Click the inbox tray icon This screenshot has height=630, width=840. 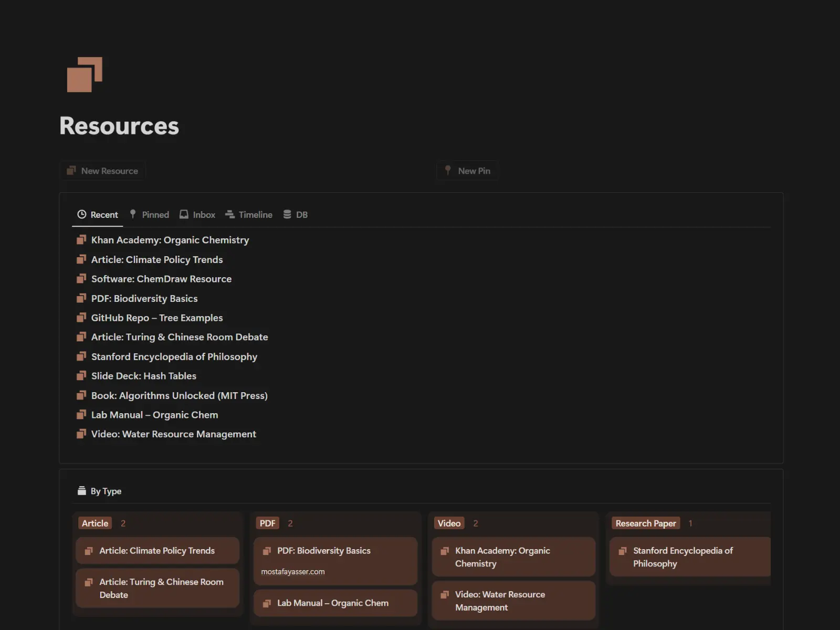pos(184,214)
